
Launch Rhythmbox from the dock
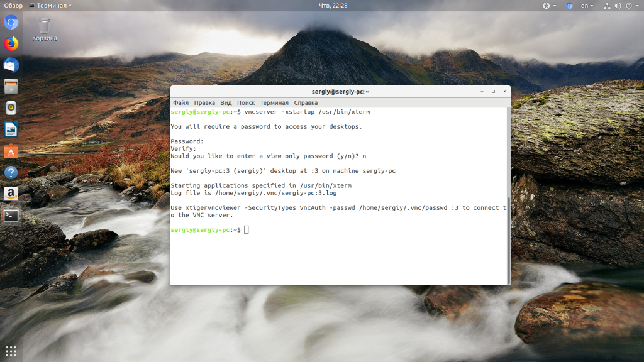click(11, 108)
